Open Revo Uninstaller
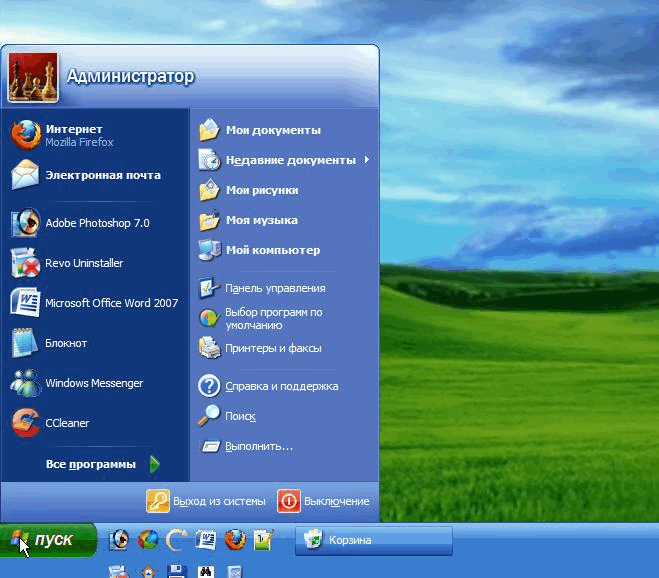Viewport: 659px width, 578px height. tap(84, 263)
